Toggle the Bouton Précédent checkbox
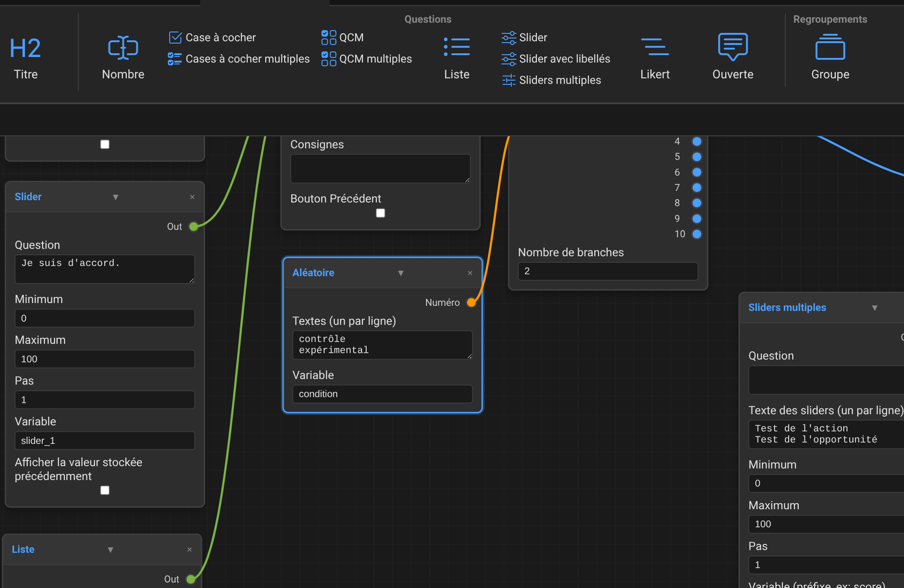Viewport: 904px width, 588px height. click(x=381, y=213)
